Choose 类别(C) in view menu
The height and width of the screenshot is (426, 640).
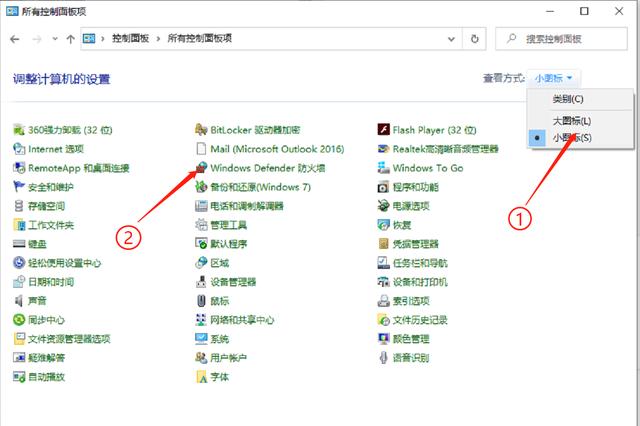567,99
